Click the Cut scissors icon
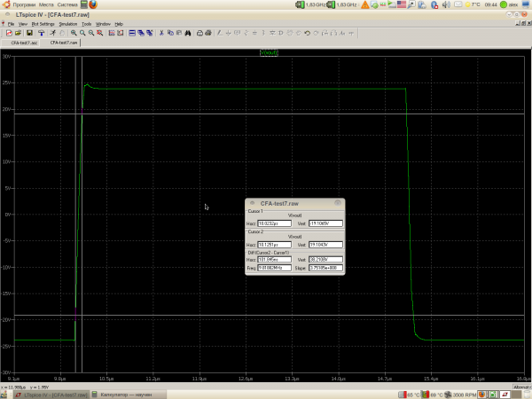 pos(161,33)
